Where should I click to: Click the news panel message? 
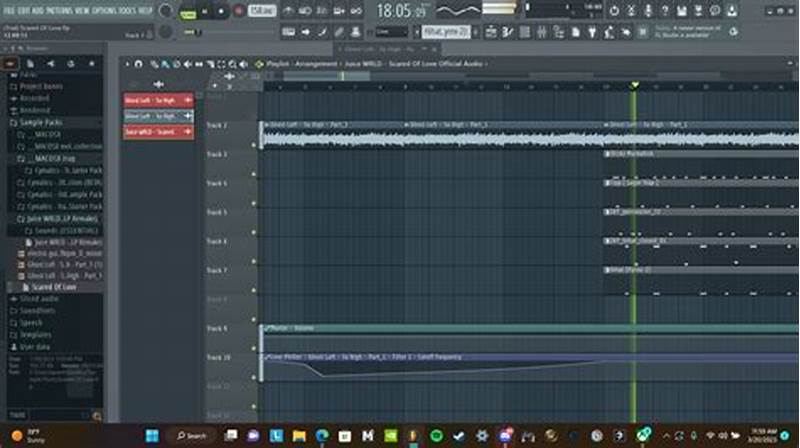point(688,32)
